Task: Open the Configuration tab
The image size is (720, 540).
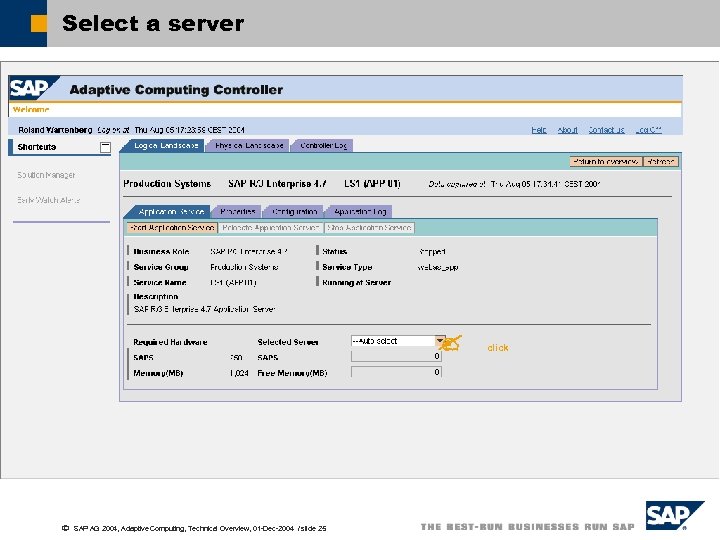Action: click(x=294, y=212)
